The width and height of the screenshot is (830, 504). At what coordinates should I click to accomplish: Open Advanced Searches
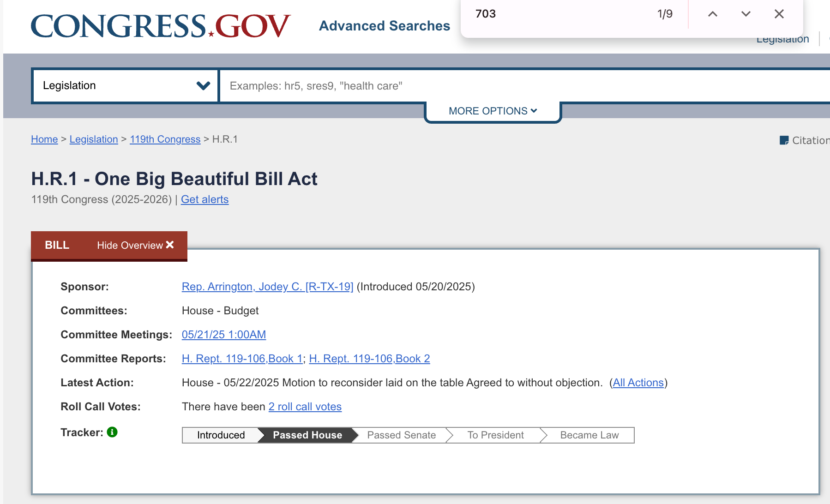pos(385,26)
